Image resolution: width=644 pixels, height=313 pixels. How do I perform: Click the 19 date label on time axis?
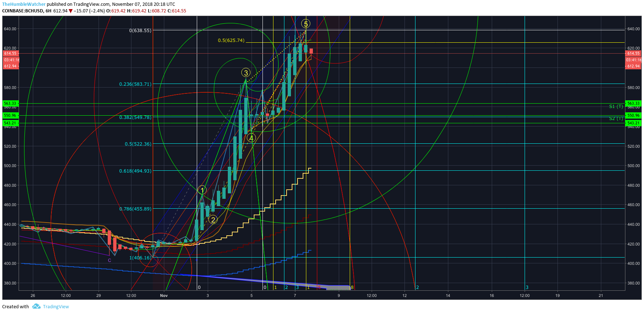[557, 295]
